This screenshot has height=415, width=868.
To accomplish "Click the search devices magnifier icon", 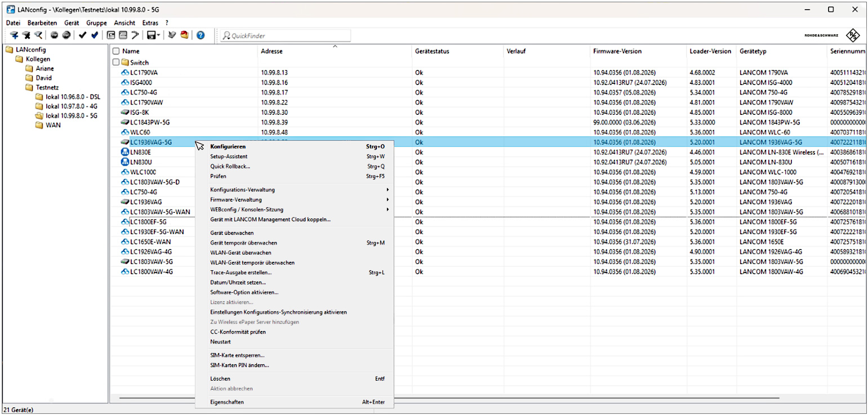I will coord(38,35).
